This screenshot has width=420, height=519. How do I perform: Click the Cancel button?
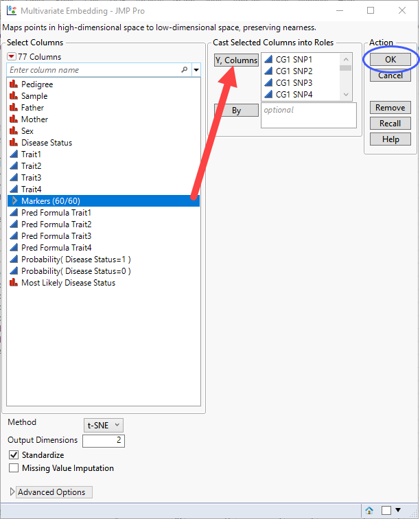390,76
